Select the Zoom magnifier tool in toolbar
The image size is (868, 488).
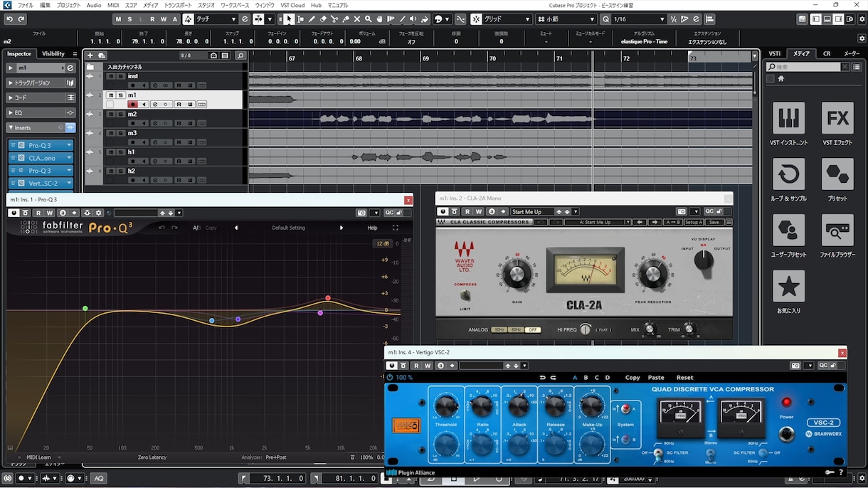pyautogui.click(x=368, y=19)
